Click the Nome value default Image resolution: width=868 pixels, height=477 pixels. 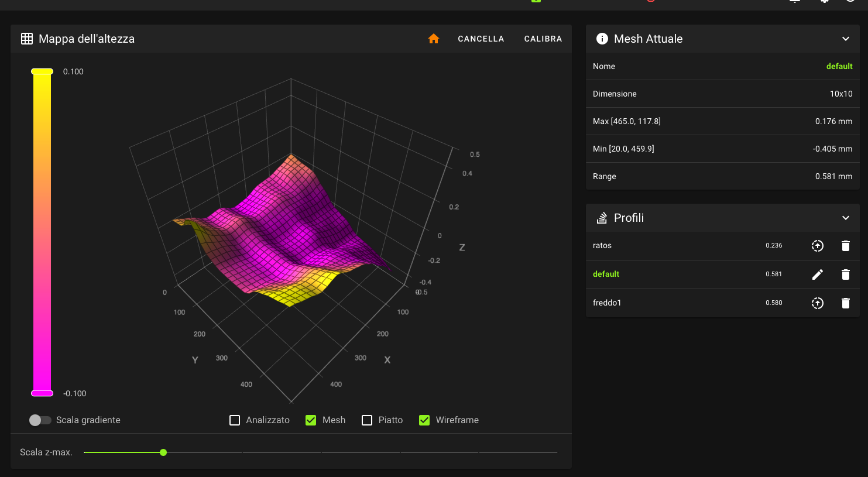[x=839, y=66]
